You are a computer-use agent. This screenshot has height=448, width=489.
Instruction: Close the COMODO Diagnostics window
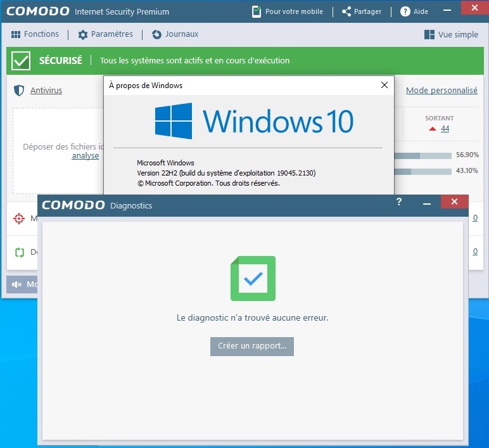point(454,202)
